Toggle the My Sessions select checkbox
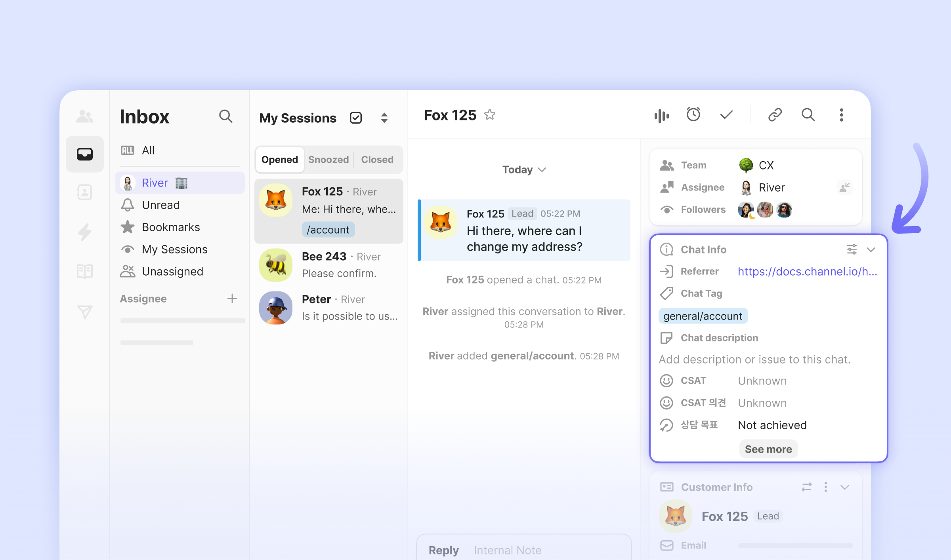Viewport: 951px width, 560px height. (x=355, y=118)
